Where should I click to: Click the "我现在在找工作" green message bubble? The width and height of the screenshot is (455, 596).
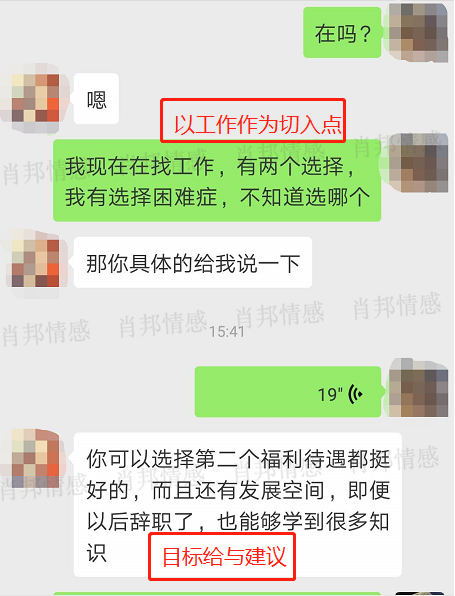point(217,181)
